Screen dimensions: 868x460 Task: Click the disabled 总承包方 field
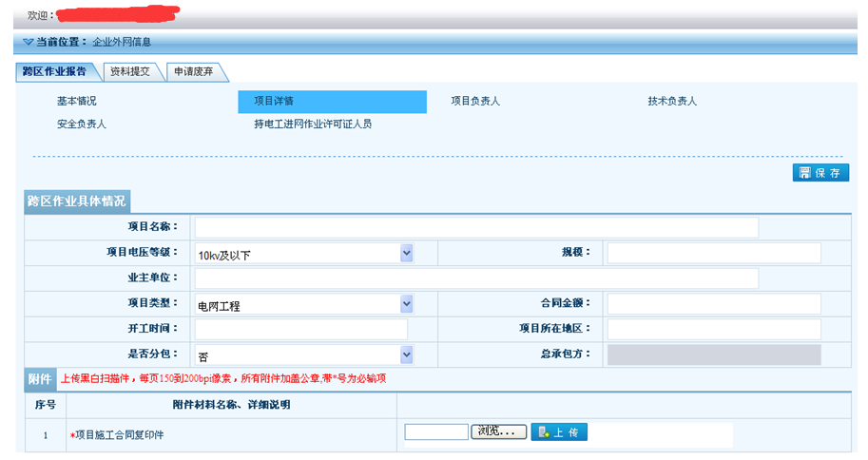714,355
